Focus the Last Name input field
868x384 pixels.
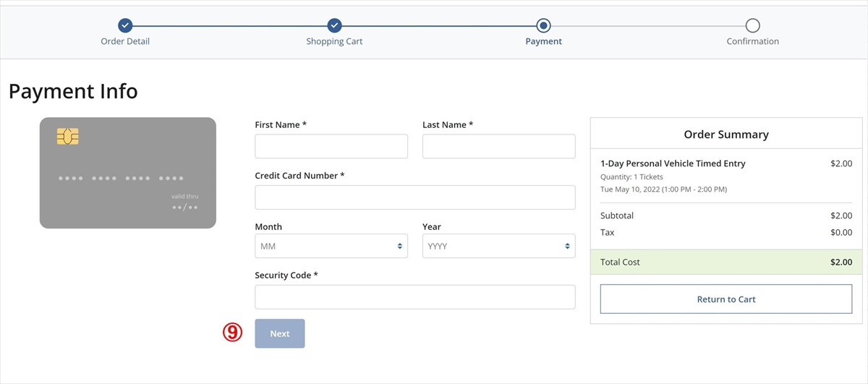(498, 146)
